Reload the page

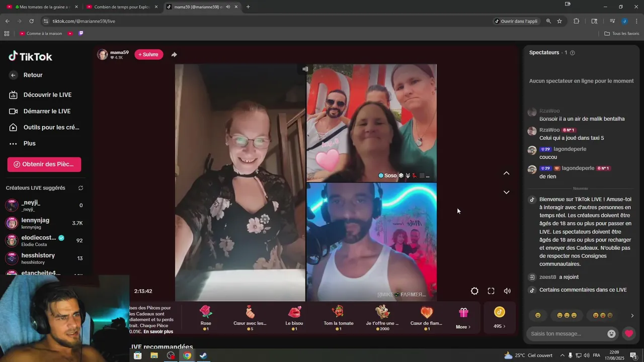[x=31, y=21]
